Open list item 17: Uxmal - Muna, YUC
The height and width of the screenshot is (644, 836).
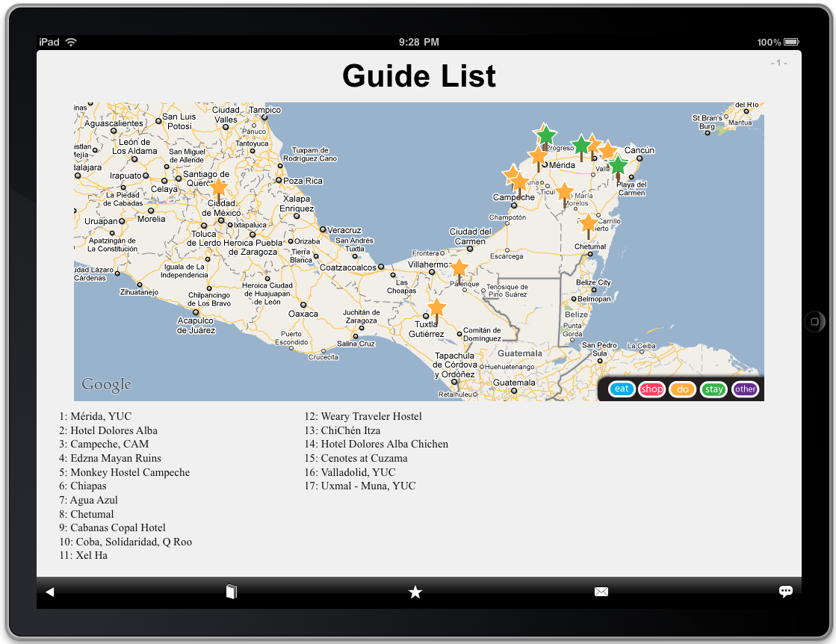pos(360,486)
